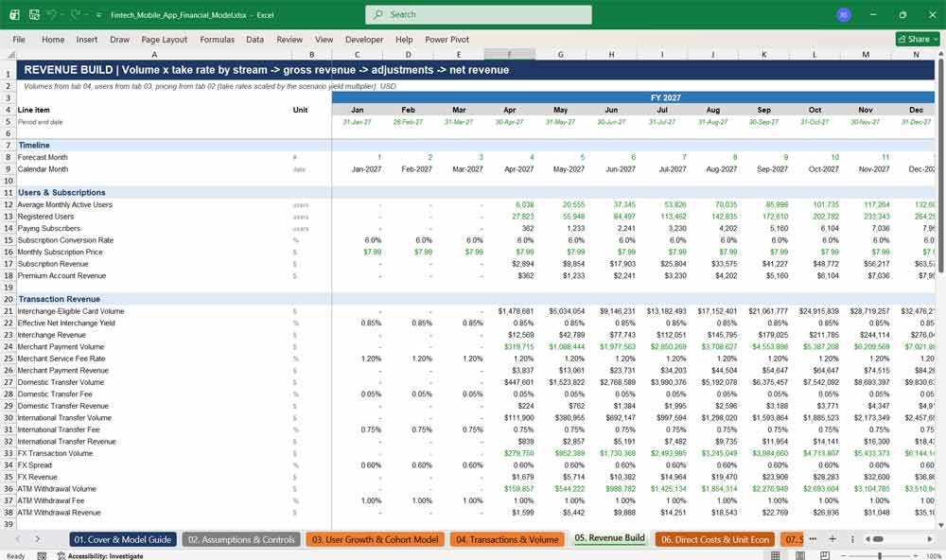The height and width of the screenshot is (560, 946).
Task: Open the Share button
Action: click(x=918, y=39)
